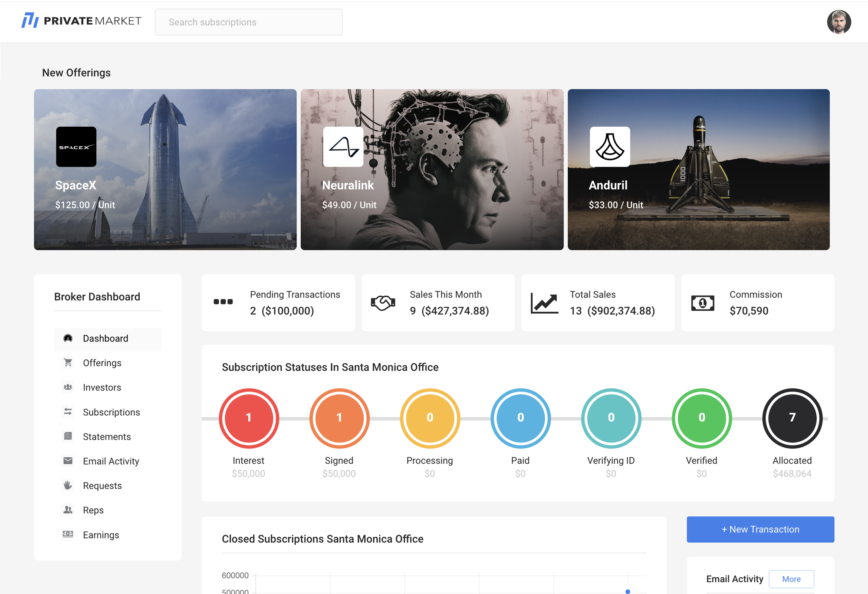Viewport: 868px width, 594px height.
Task: Click the Pending Transactions three-dots icon
Action: (223, 302)
